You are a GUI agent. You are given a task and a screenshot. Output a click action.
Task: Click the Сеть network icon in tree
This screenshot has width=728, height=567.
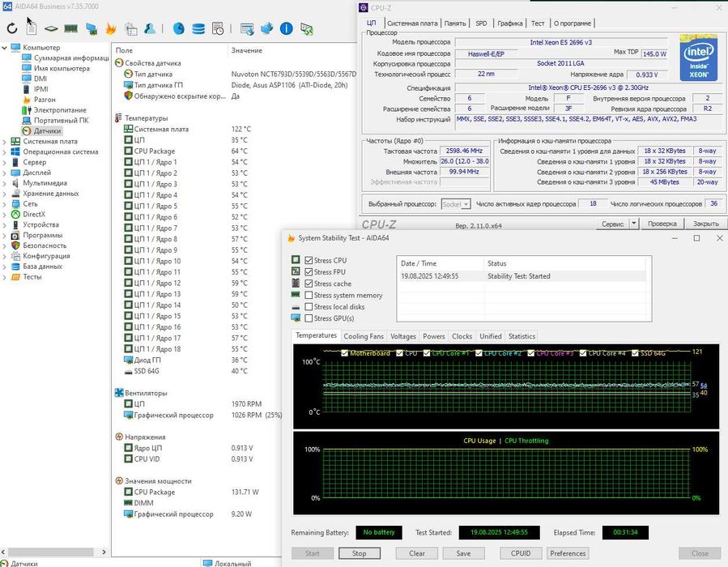(x=15, y=204)
